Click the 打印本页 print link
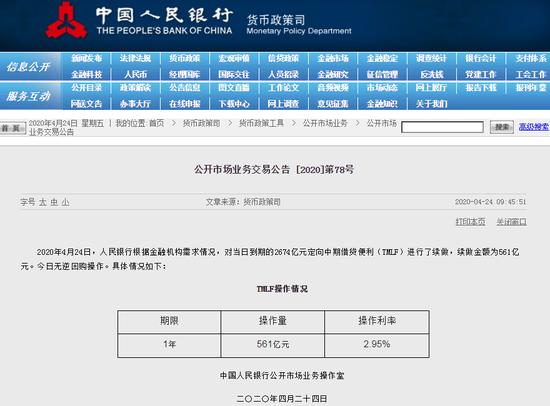The width and height of the screenshot is (550, 406). 470,222
